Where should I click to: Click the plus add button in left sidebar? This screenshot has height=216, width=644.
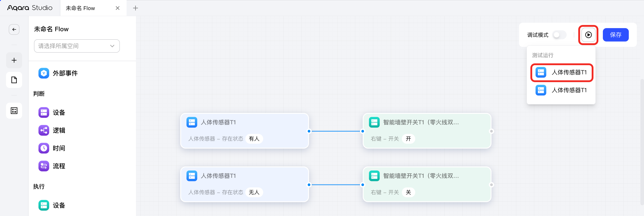(14, 60)
